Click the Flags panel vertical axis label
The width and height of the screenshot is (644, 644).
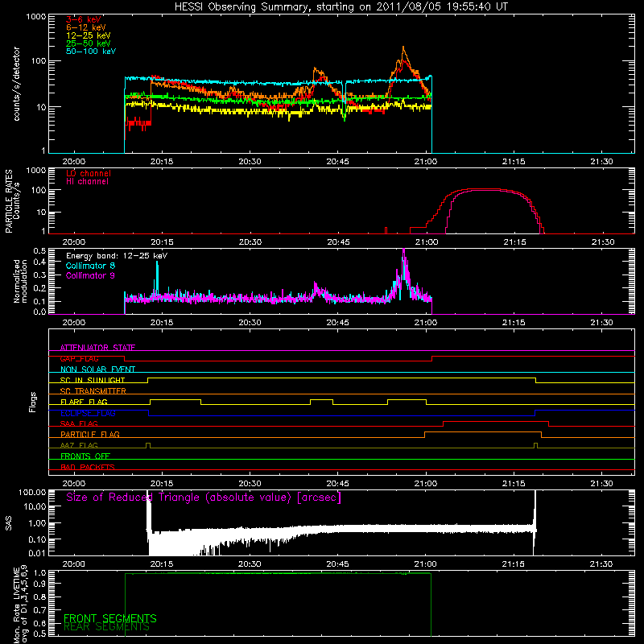[x=33, y=402]
